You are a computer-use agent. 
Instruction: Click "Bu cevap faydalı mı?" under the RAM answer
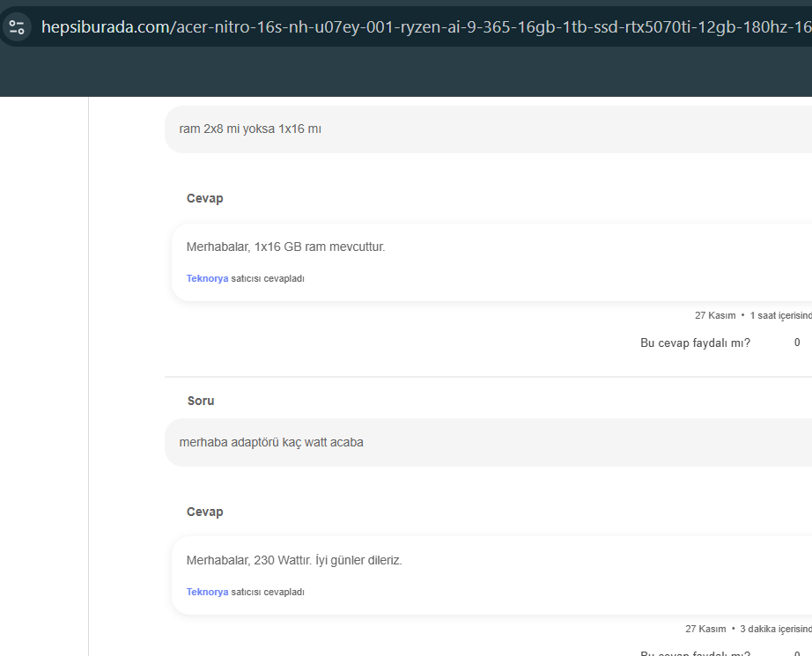(695, 343)
